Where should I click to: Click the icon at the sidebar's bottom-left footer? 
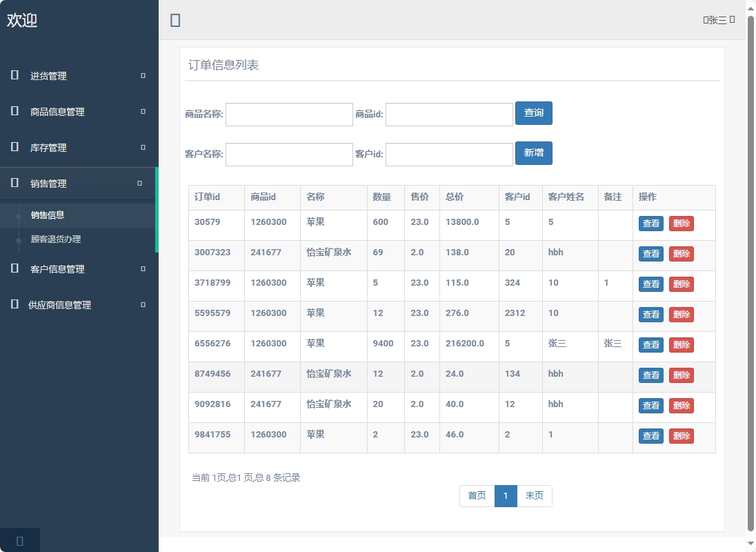point(19,540)
